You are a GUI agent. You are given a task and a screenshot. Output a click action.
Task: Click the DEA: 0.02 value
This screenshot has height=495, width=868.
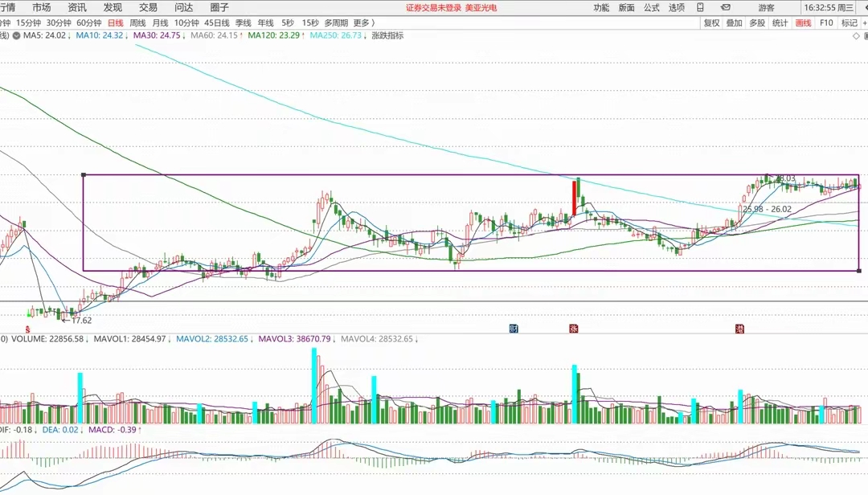tap(60, 430)
